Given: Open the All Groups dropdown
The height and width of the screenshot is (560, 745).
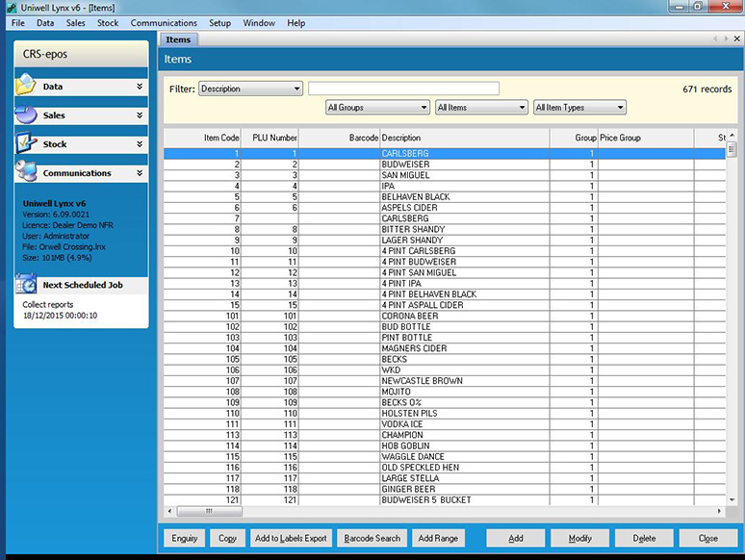Looking at the screenshot, I should [x=378, y=108].
